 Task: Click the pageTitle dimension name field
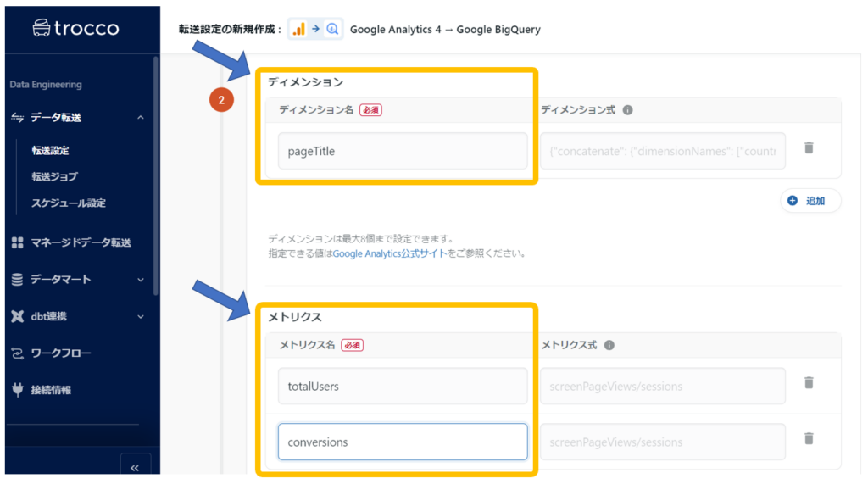(x=402, y=151)
